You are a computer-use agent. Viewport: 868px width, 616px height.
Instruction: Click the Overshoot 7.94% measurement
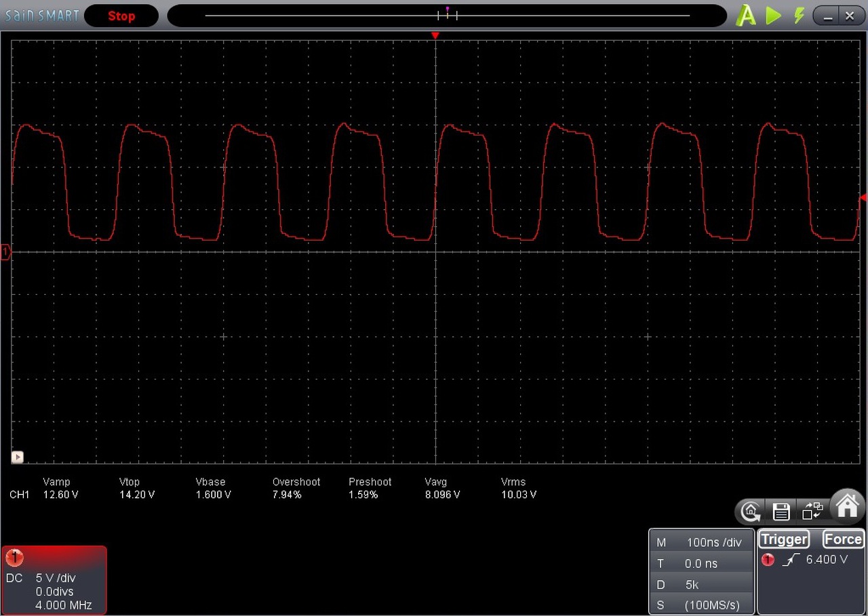[x=296, y=488]
